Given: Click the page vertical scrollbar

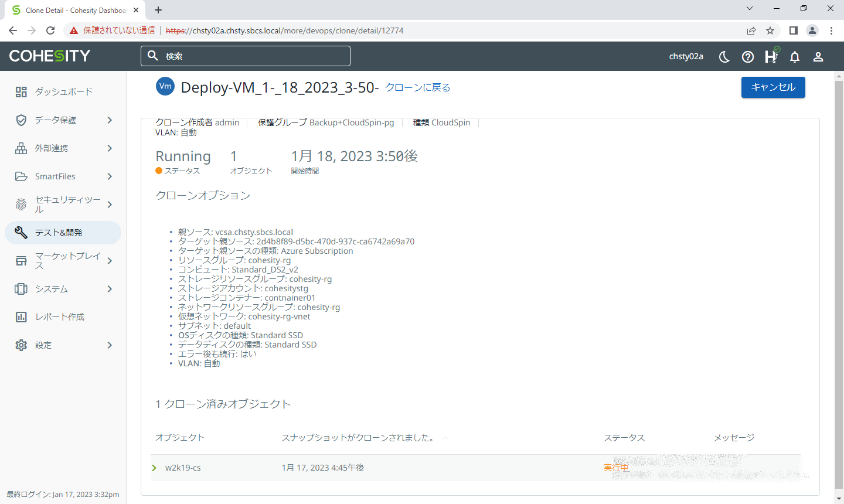Looking at the screenshot, I should coord(839,284).
